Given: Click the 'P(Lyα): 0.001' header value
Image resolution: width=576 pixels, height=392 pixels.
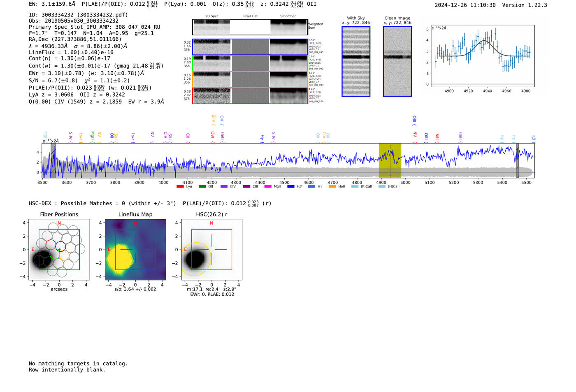Looking at the screenshot, I should (186, 4).
